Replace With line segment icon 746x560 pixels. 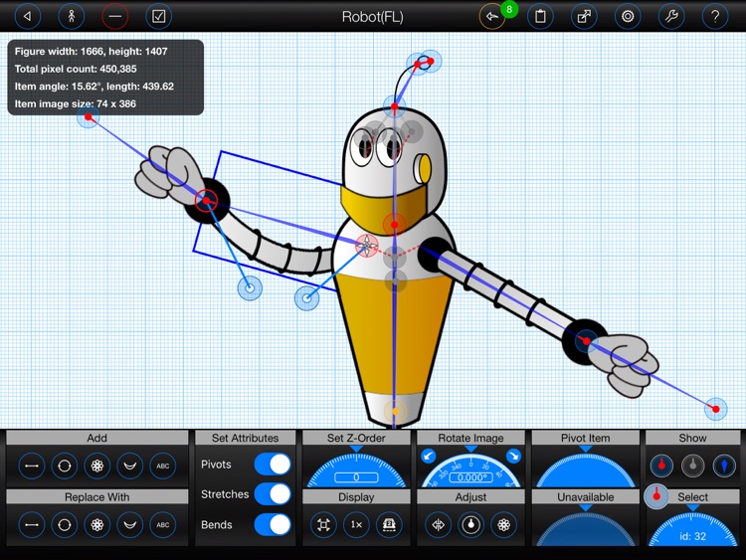click(x=32, y=525)
